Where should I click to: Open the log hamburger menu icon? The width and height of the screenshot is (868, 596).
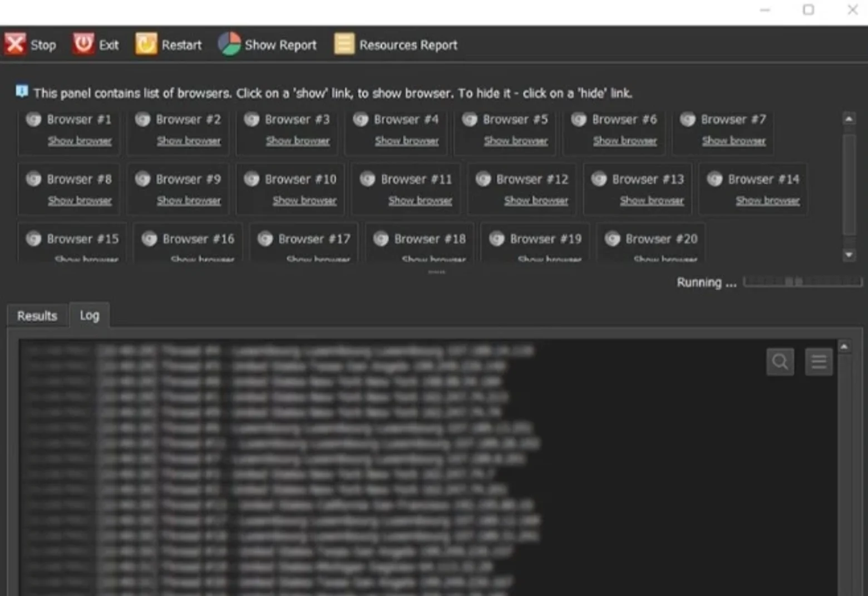819,362
